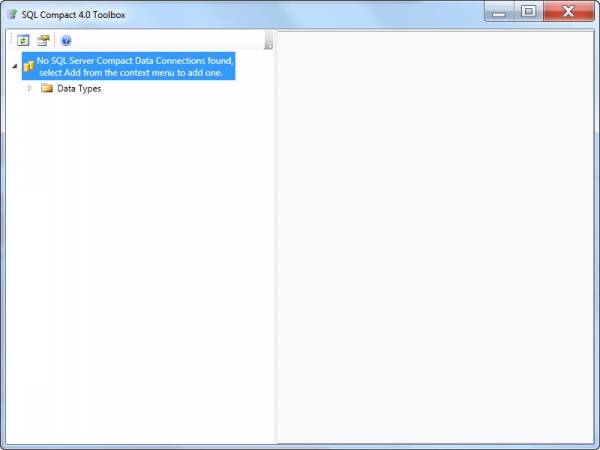Minimize the SQL Compact Toolbox window
The height and width of the screenshot is (450, 600).
tap(499, 11)
